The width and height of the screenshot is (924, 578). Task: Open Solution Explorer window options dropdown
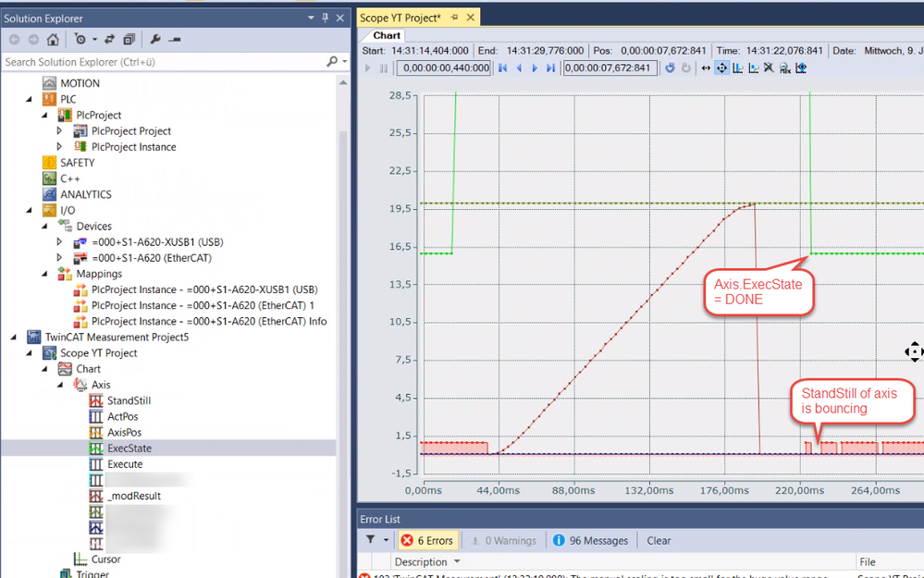coord(311,18)
